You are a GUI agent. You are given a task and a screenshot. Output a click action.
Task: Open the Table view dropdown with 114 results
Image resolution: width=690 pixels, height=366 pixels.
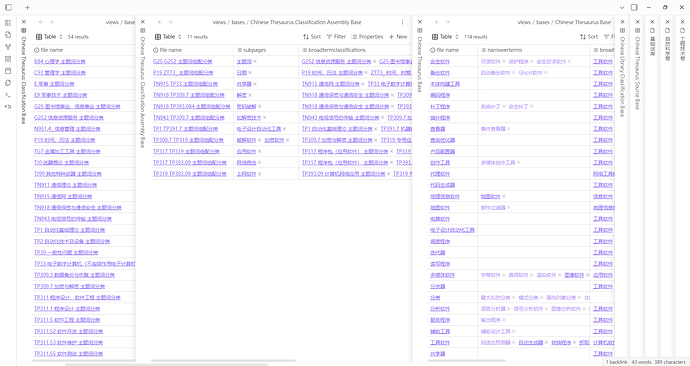pyautogui.click(x=445, y=37)
